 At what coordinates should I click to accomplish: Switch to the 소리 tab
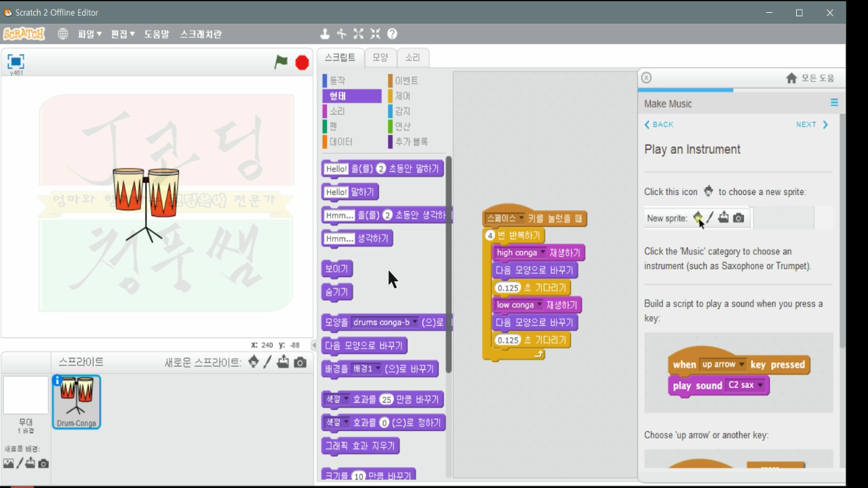point(412,58)
